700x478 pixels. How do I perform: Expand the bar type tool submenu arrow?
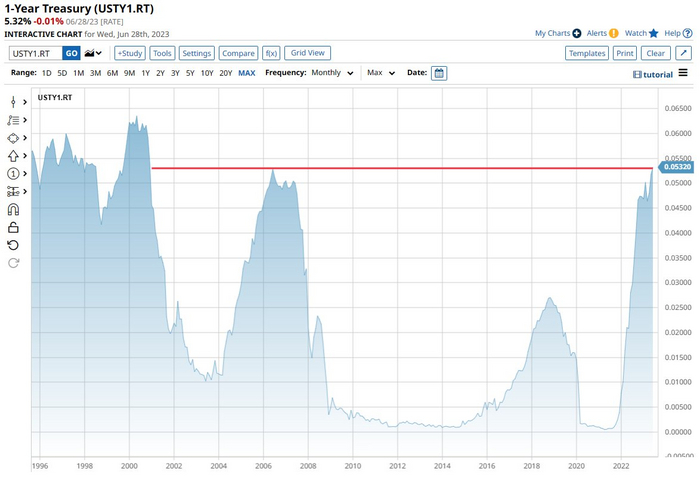tap(25, 102)
